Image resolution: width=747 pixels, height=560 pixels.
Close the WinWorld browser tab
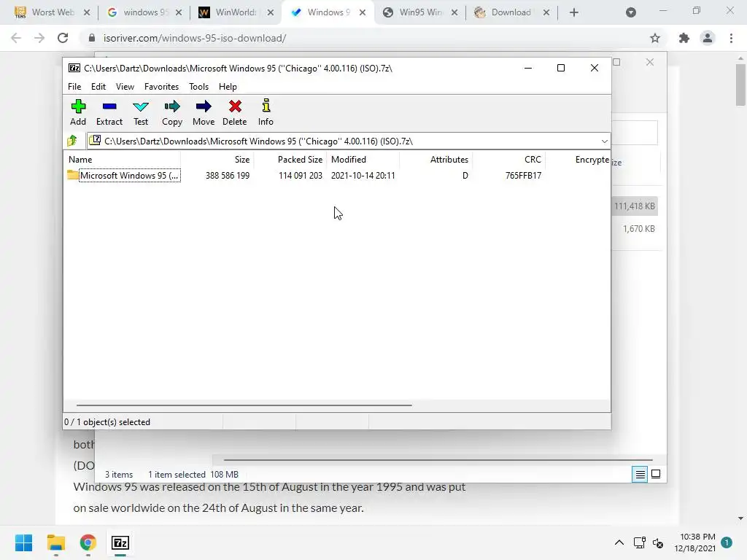(271, 12)
